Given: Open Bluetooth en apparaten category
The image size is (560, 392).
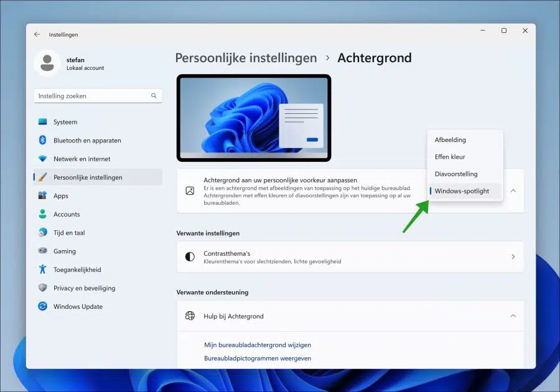Looking at the screenshot, I should [x=98, y=140].
